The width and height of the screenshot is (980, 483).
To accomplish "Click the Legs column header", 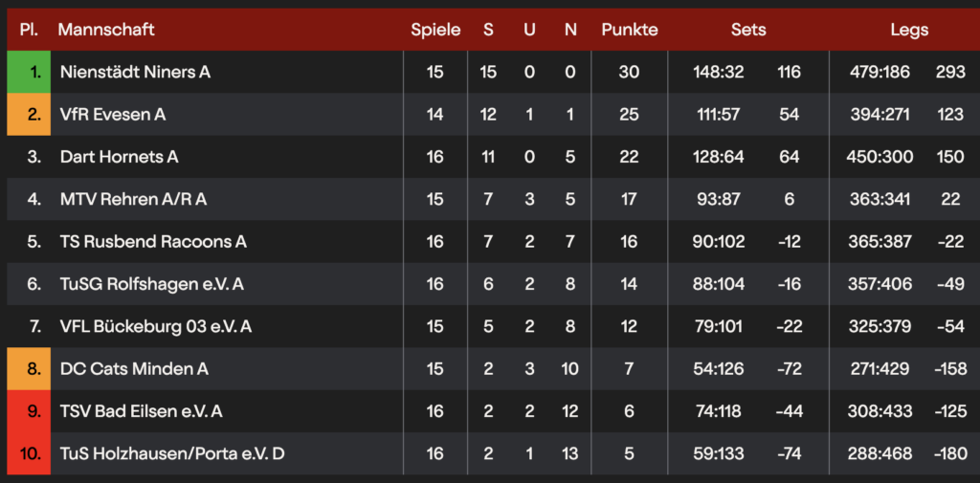I will [909, 30].
